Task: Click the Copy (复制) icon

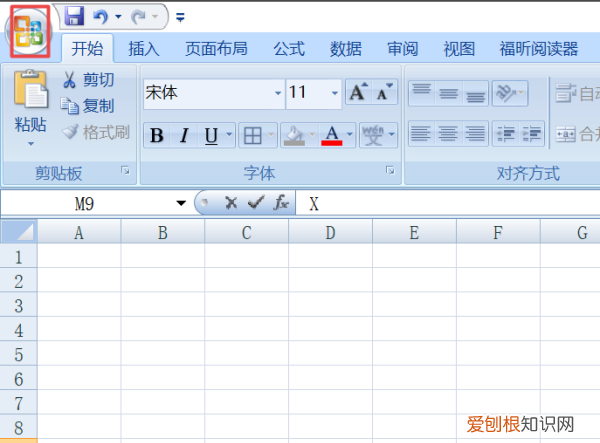Action: pos(70,106)
